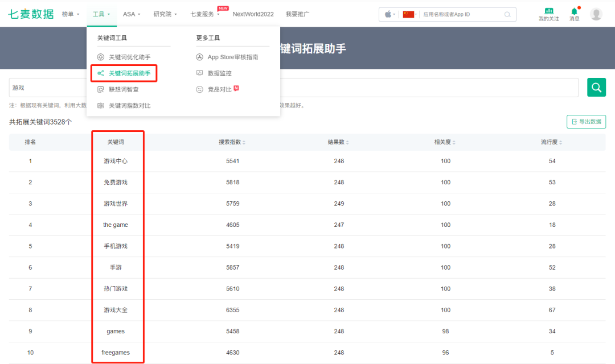Screen dimensions: 615x364
Task: Expand the ASA menu
Action: point(132,14)
